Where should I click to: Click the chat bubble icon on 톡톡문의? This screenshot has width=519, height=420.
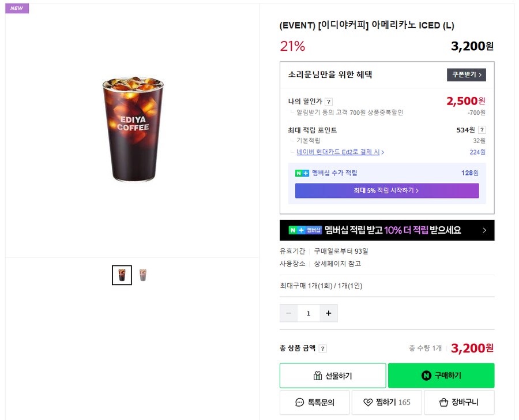pos(299,402)
